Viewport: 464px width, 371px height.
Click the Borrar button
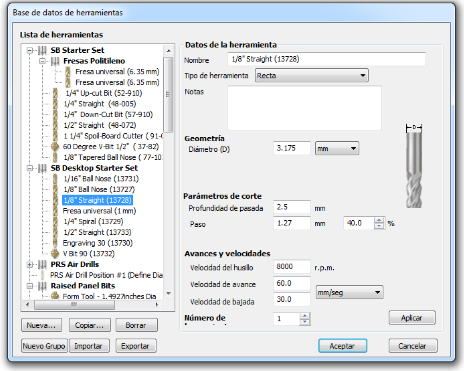[x=136, y=325]
